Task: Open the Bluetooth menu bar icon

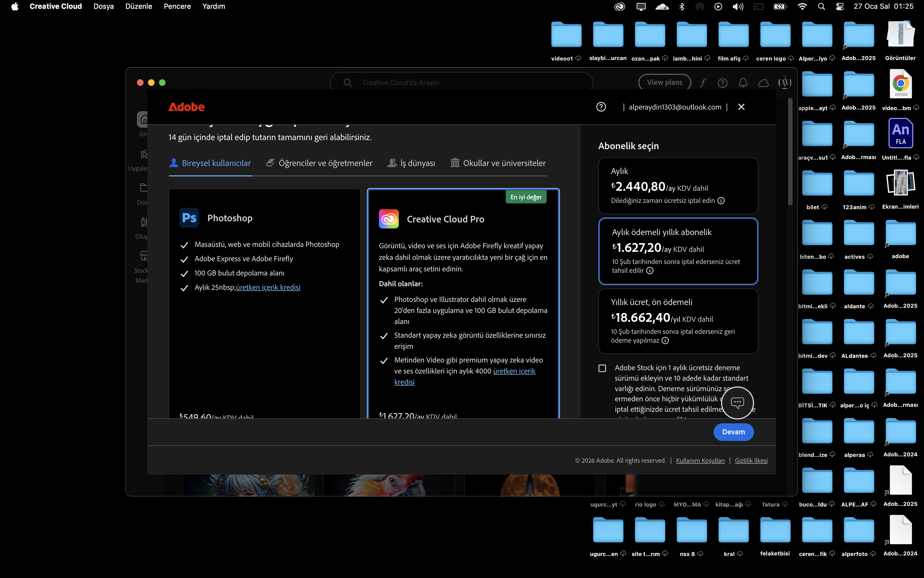Action: coord(681,7)
